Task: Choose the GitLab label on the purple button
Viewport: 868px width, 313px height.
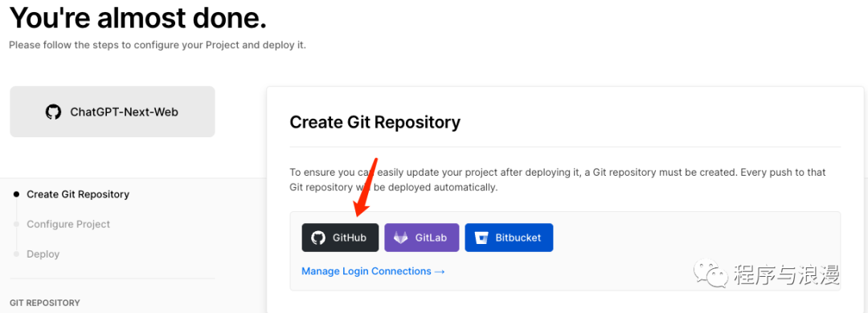Action: 431,238
